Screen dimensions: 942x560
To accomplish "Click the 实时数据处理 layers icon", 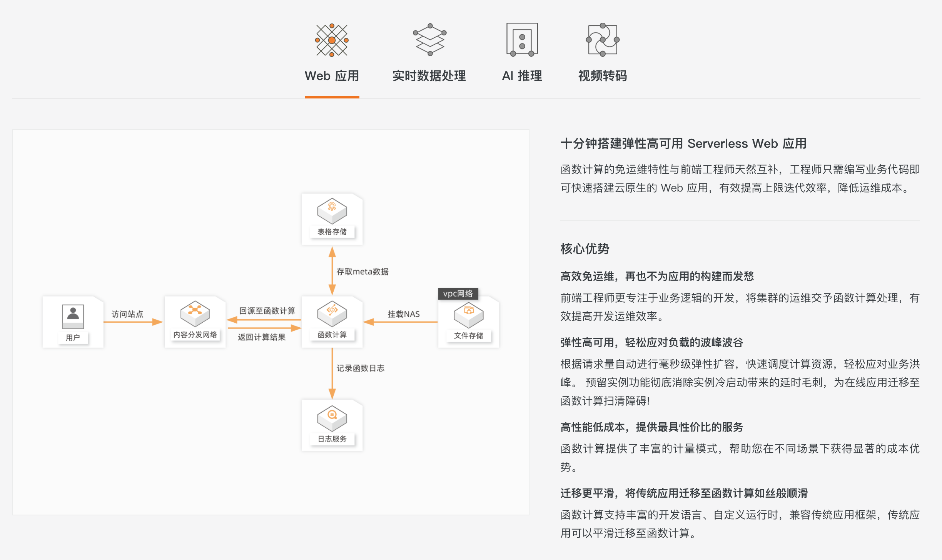I will coord(429,40).
